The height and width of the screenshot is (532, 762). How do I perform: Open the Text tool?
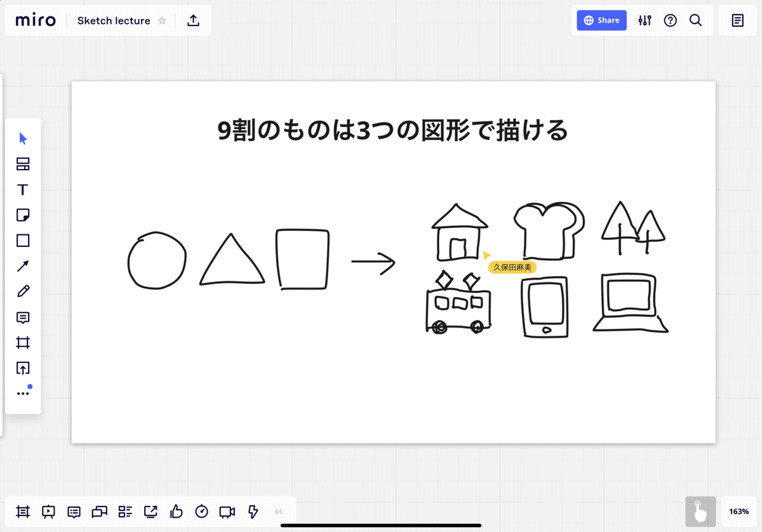pyautogui.click(x=22, y=189)
